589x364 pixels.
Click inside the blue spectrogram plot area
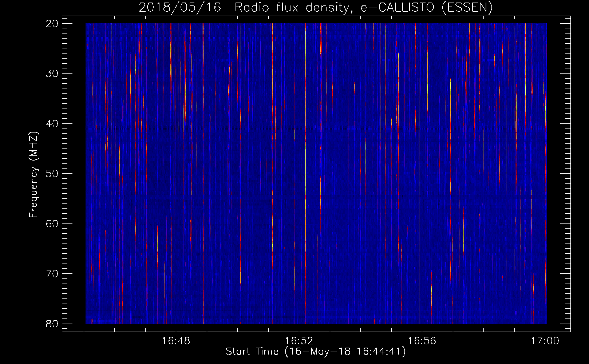(316, 174)
